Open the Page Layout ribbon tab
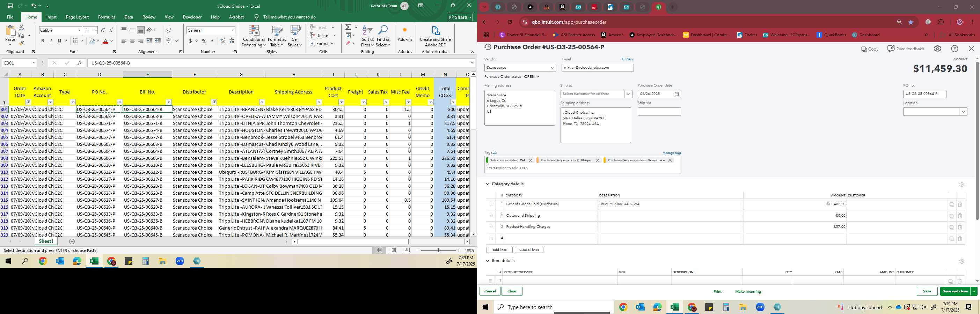Image resolution: width=980 pixels, height=314 pixels. point(77,17)
